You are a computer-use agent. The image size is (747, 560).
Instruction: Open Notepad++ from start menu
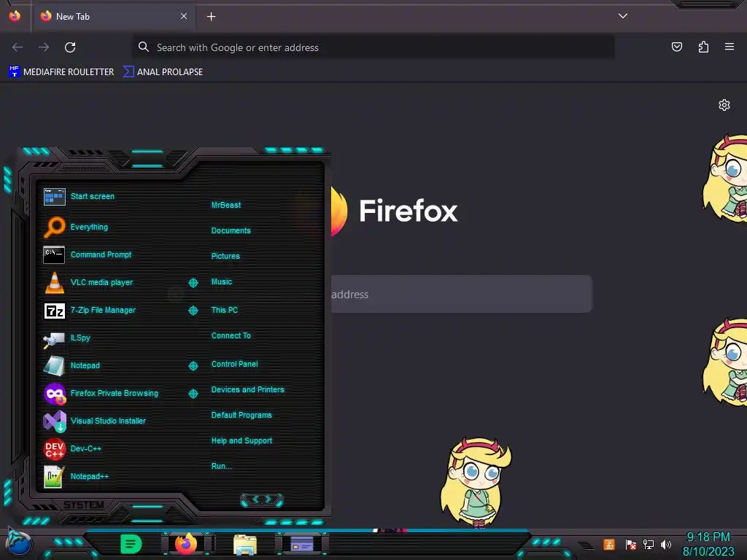[x=76, y=475]
